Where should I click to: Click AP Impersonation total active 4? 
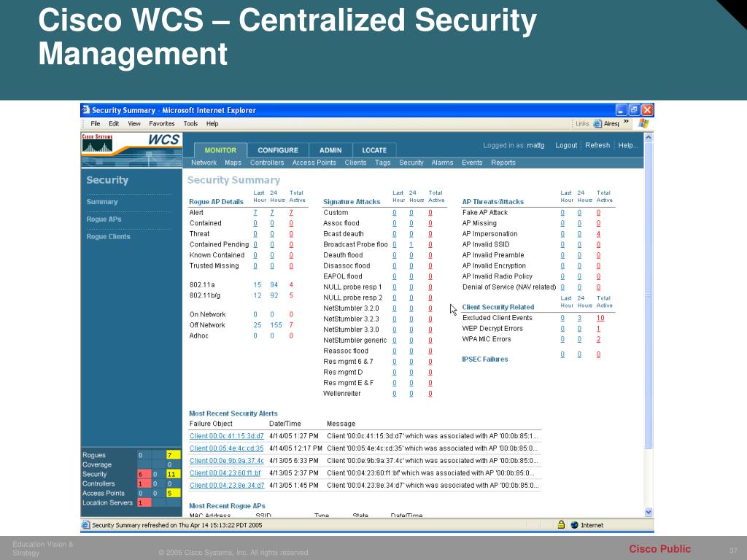(598, 234)
